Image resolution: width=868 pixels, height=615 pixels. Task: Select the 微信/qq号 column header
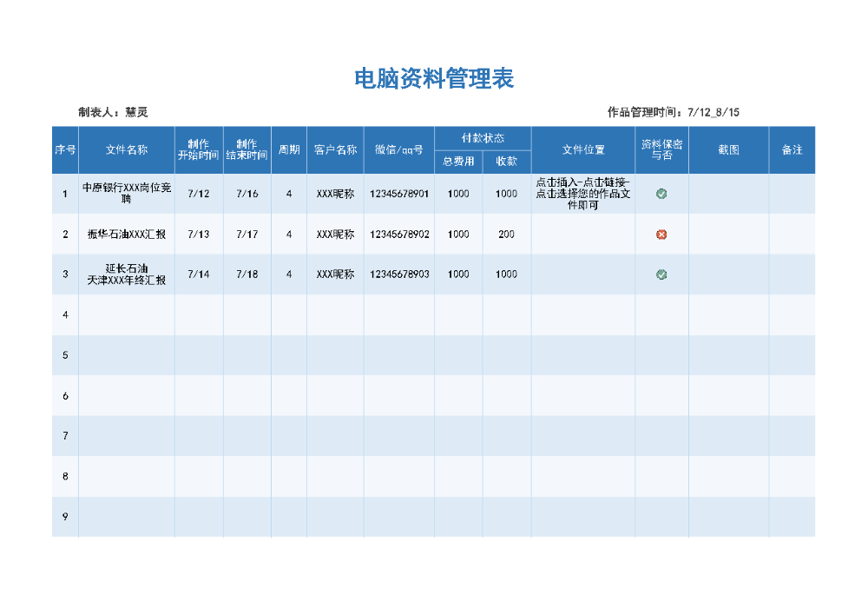(x=399, y=149)
